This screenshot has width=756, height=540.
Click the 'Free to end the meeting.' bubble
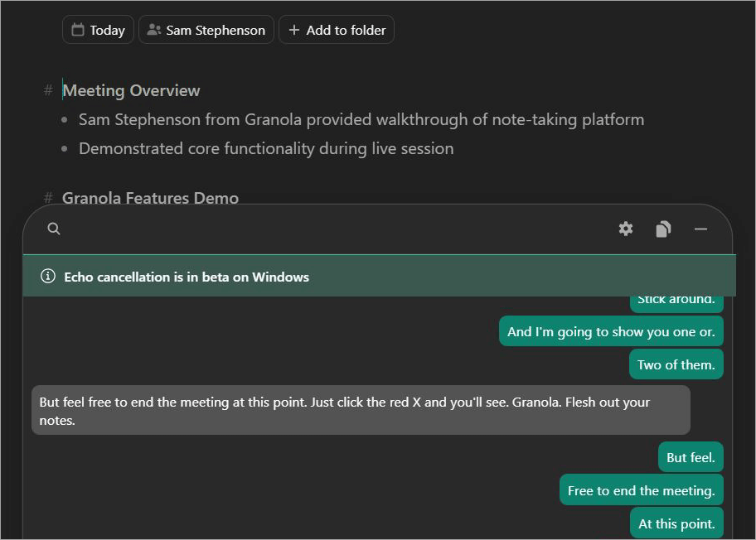(642, 490)
